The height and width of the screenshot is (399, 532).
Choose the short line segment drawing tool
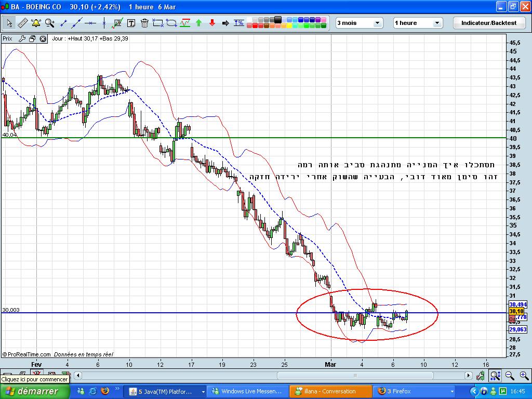[63, 23]
